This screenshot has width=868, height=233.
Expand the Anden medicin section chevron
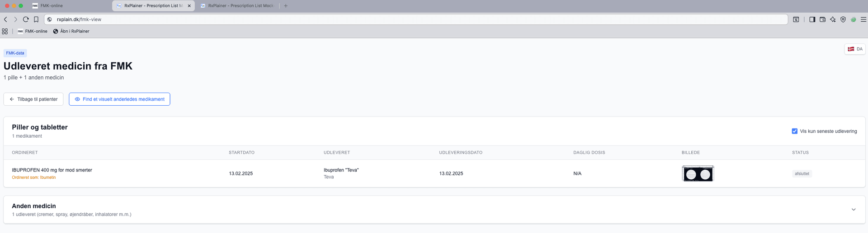(854, 210)
